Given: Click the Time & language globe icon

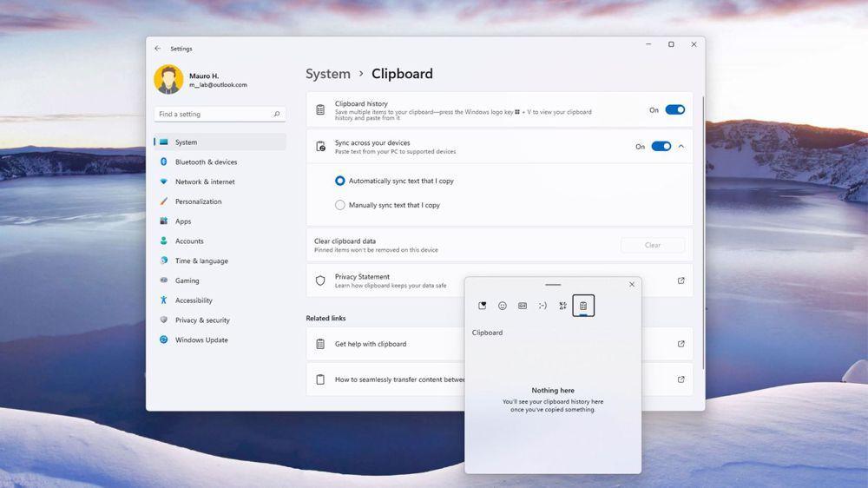Looking at the screenshot, I should [164, 260].
